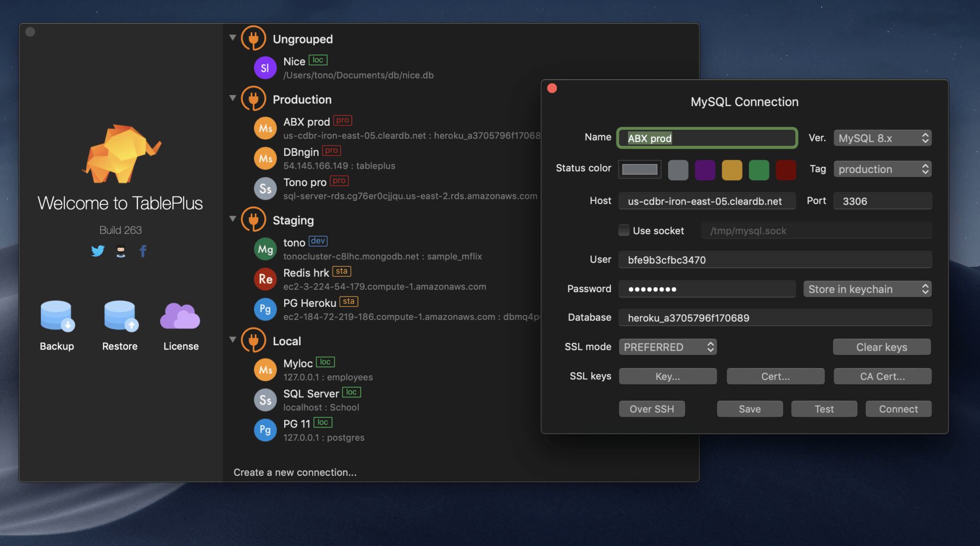Select the Myloc MySQL icon
Screen dimensions: 980x546
(x=265, y=370)
